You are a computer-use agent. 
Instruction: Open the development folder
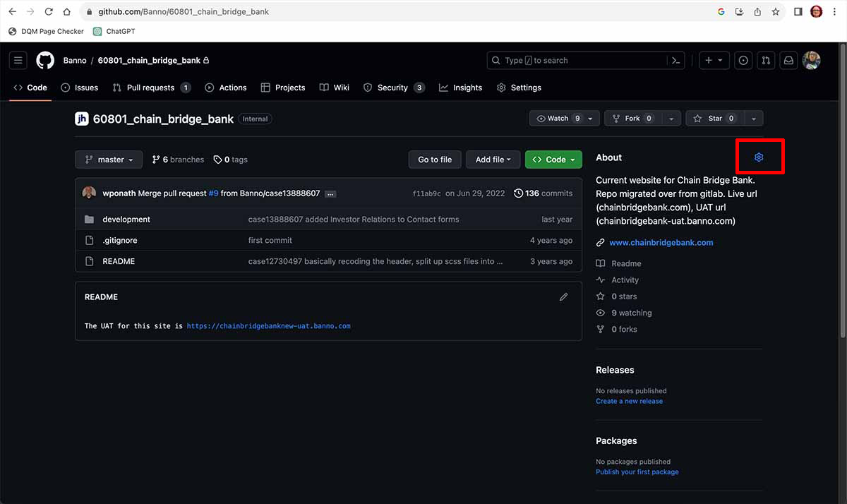[126, 220]
